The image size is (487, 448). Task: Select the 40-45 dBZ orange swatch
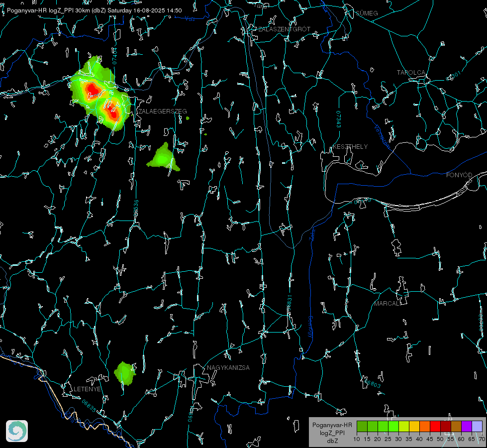[425, 426]
